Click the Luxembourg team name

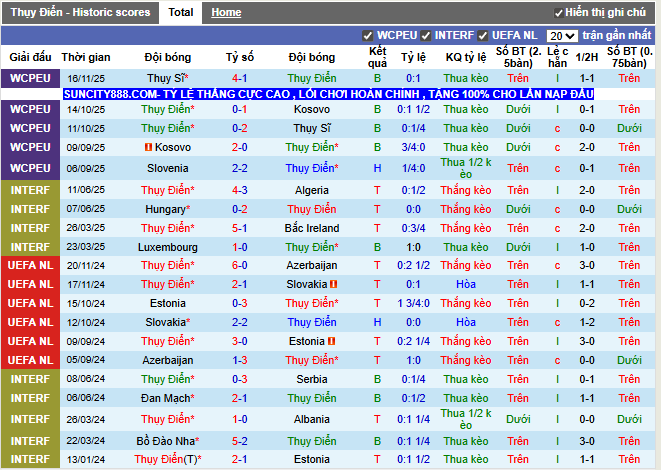167,247
